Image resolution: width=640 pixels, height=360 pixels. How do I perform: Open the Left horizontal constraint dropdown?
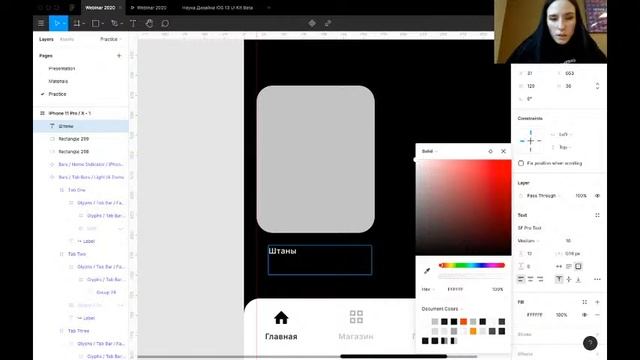pos(565,134)
